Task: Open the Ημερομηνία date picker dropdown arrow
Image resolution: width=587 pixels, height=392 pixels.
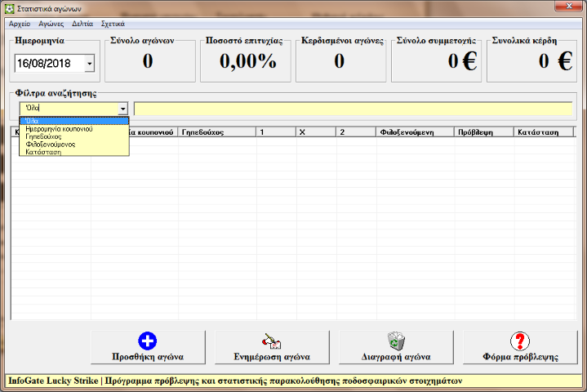Action: 89,63
